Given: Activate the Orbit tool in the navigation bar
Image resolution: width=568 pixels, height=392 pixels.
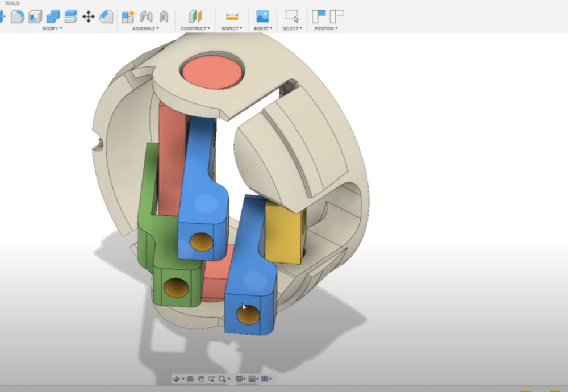Looking at the screenshot, I should coord(177,378).
